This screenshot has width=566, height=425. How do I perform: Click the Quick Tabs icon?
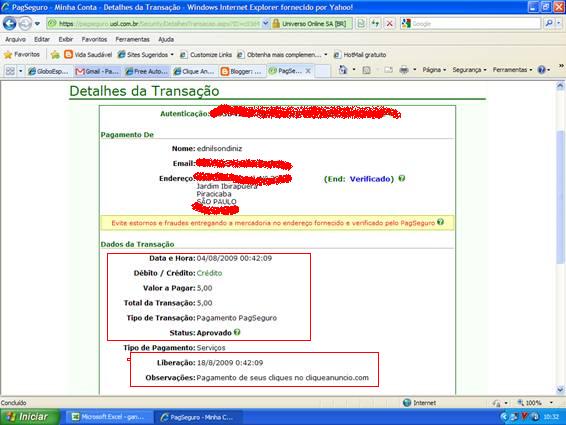coord(10,71)
